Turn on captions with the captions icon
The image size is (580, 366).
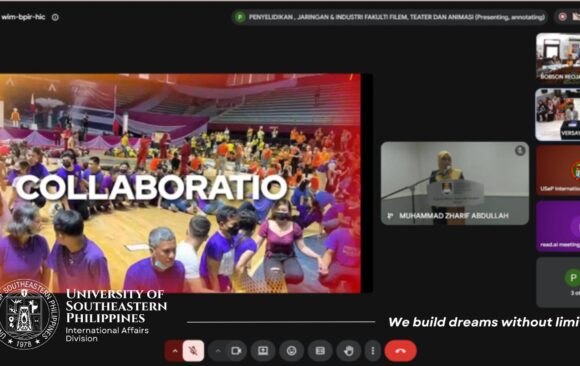click(320, 350)
